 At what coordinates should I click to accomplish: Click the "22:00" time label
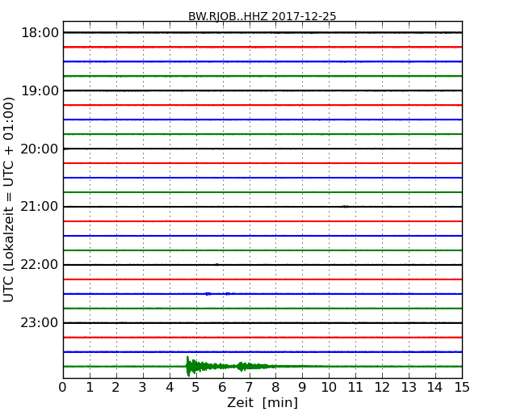(x=40, y=265)
